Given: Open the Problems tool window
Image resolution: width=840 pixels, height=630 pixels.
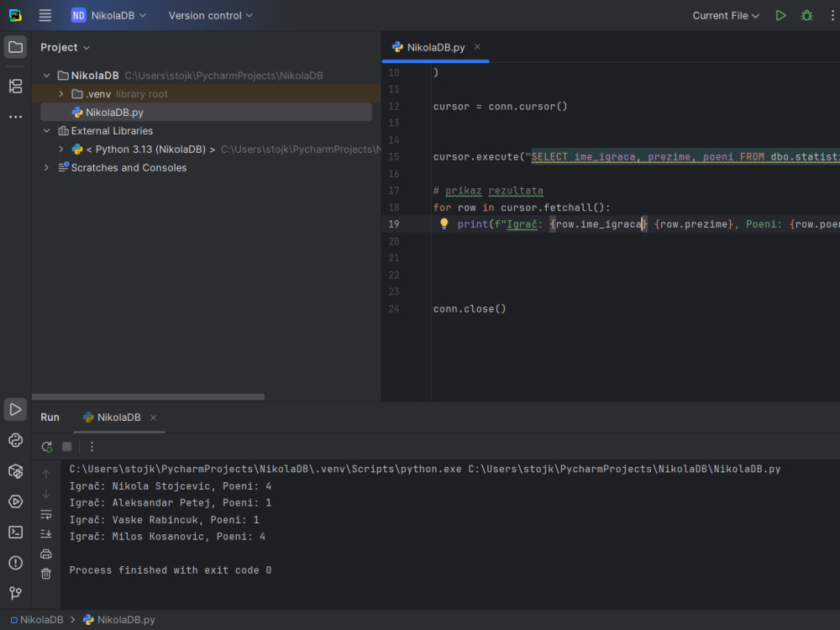Looking at the screenshot, I should (x=15, y=563).
